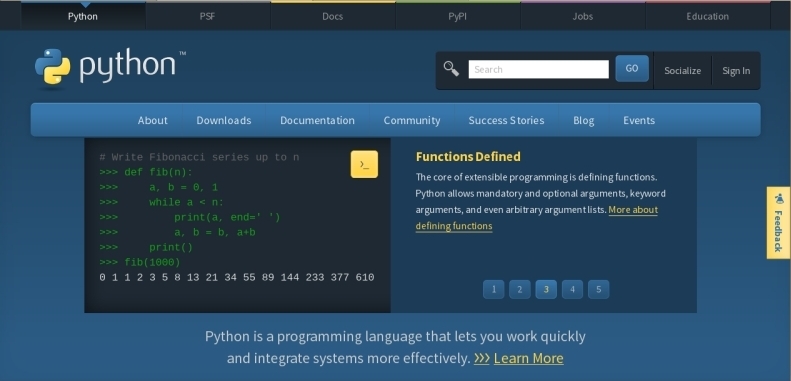791x381 pixels.
Task: Open the Success Stories menu
Action: (x=506, y=120)
